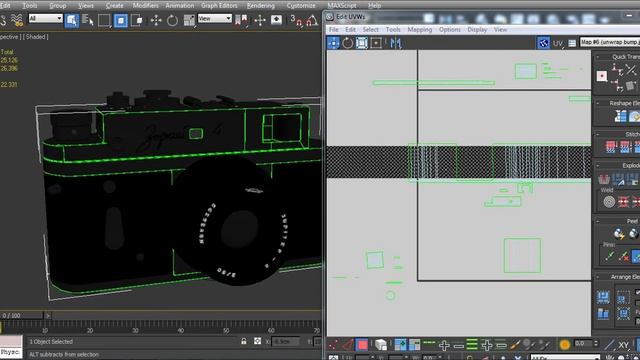Toggle selection lock icon in status bar

coord(244,341)
